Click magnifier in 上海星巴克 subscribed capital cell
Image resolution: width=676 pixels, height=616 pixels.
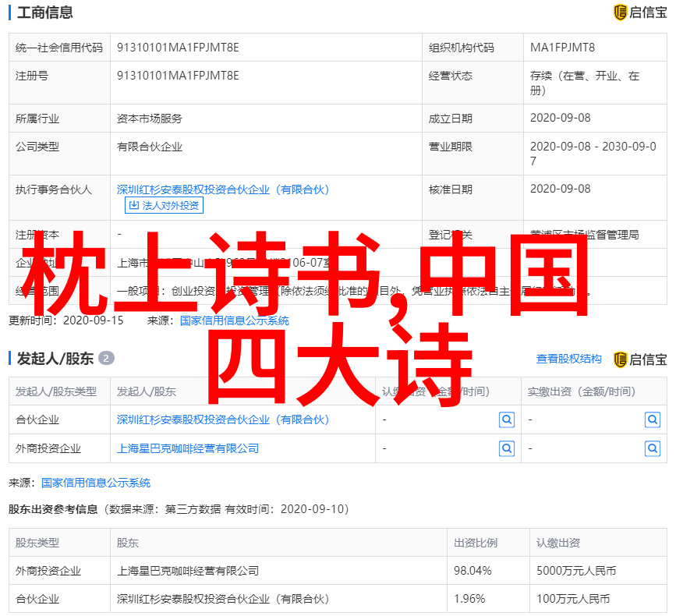click(507, 448)
